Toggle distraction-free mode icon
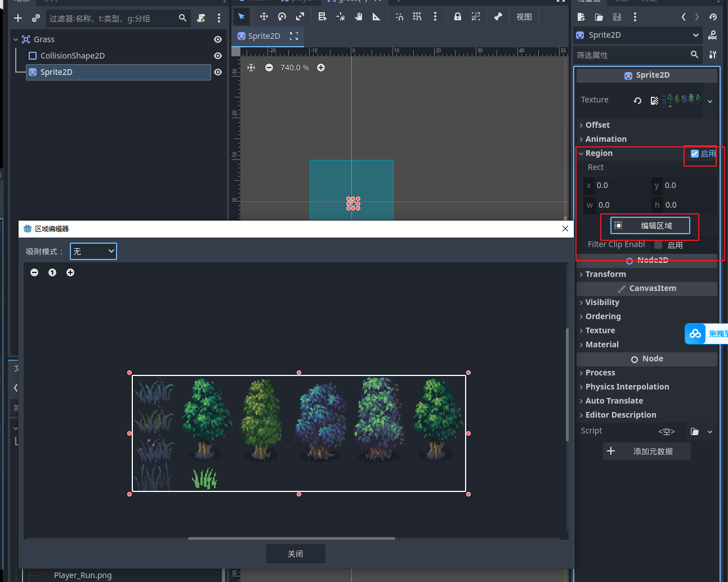728x582 pixels. coord(294,36)
